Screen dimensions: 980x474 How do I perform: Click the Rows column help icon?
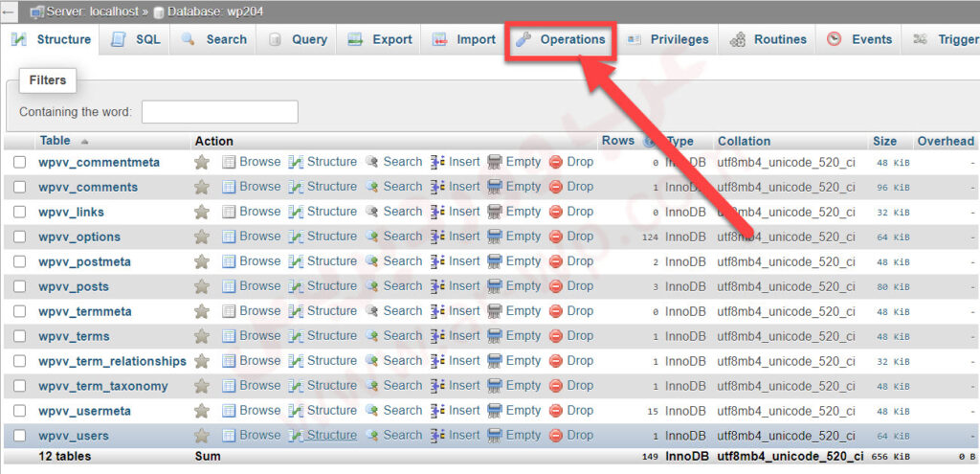(650, 141)
